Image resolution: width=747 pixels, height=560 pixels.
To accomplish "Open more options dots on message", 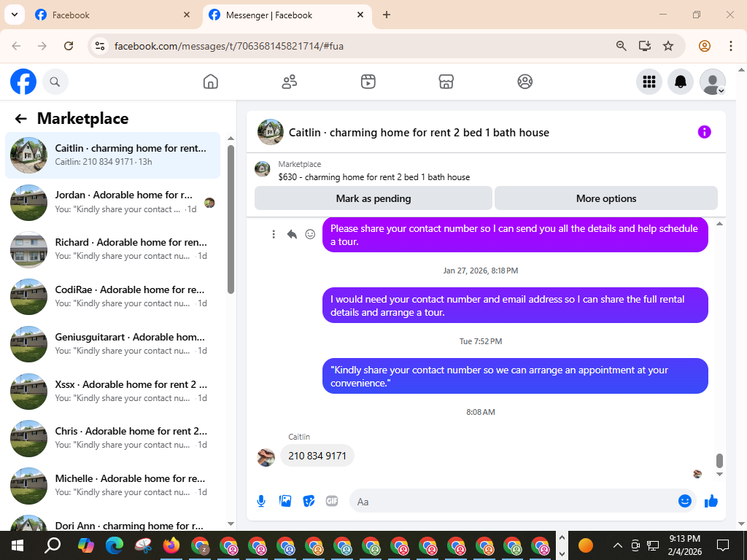I will (x=274, y=234).
